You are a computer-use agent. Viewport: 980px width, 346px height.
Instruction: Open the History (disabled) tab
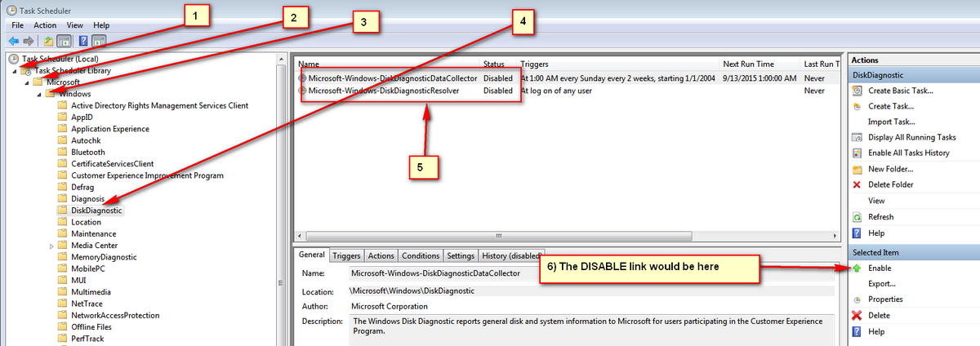(512, 255)
